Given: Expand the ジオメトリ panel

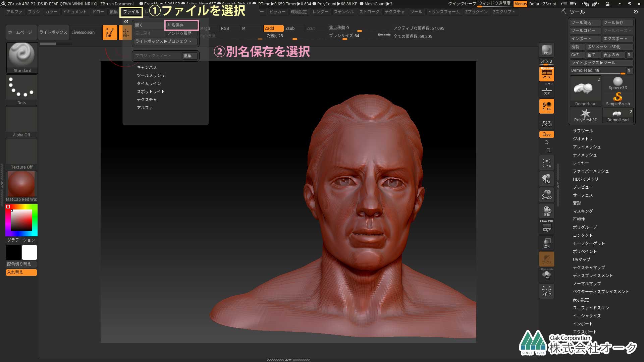Looking at the screenshot, I should coord(583,138).
